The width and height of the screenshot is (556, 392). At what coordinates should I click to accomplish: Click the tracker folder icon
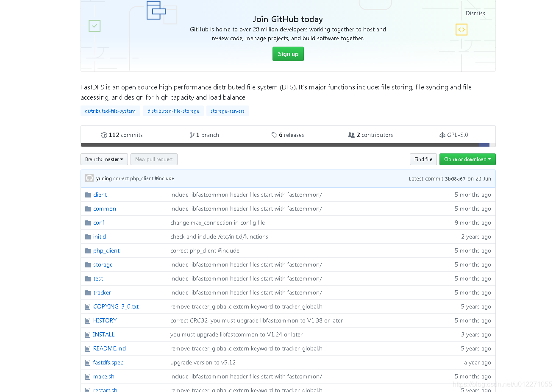[x=88, y=293]
